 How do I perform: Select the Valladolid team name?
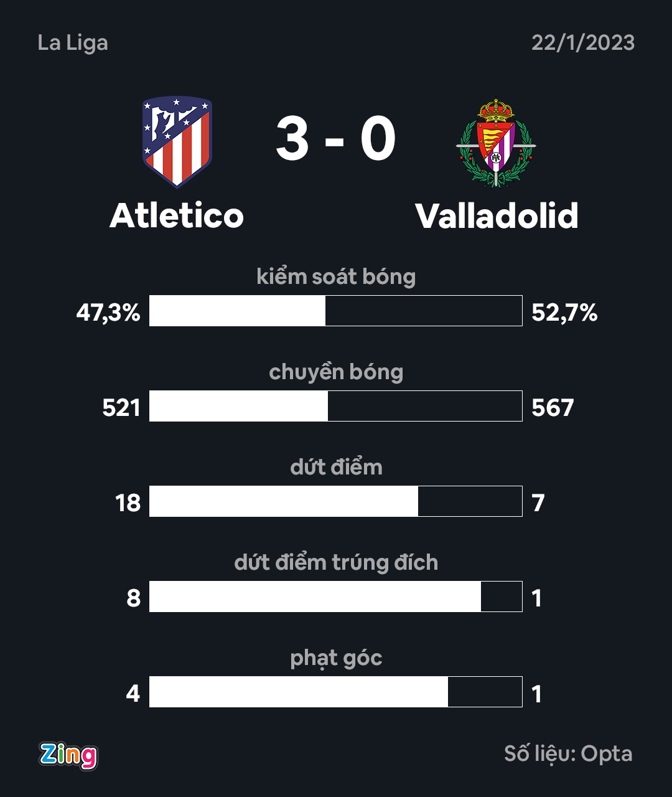[497, 215]
